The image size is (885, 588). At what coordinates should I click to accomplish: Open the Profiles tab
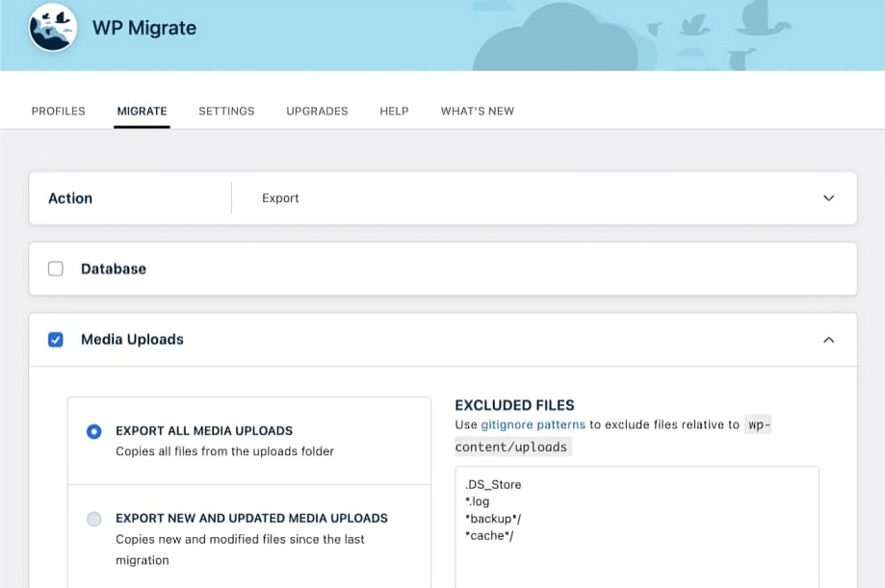pyautogui.click(x=59, y=111)
